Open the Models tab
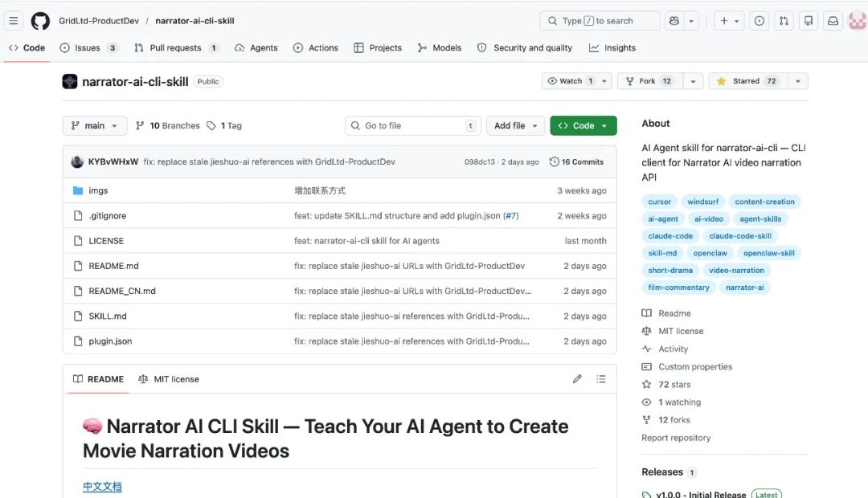 point(440,48)
